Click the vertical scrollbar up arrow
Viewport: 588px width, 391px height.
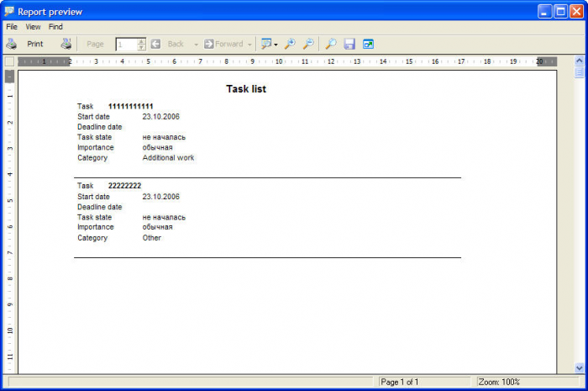[580, 60]
